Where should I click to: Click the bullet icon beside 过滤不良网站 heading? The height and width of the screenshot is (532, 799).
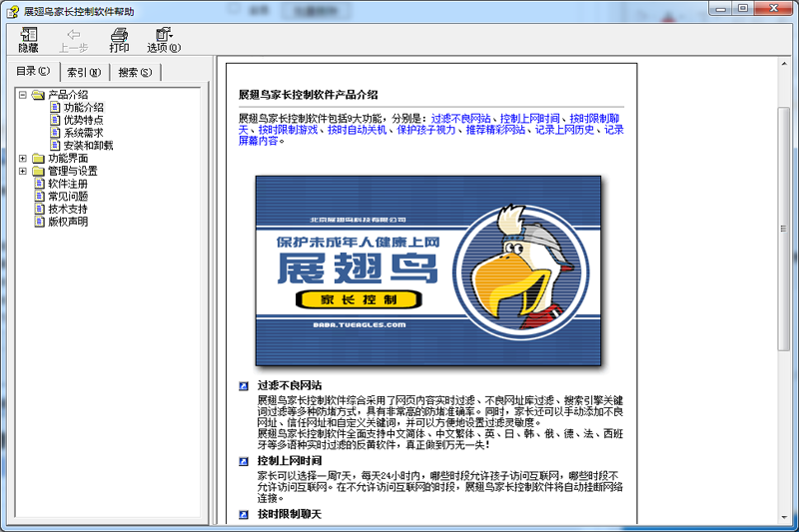pyautogui.click(x=244, y=386)
